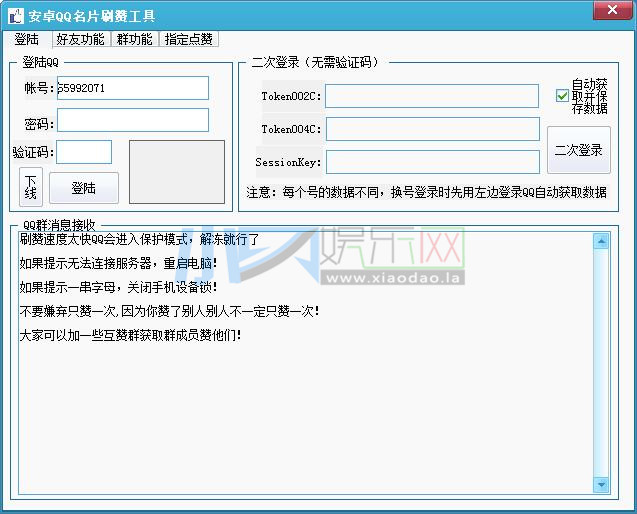Image resolution: width=637 pixels, height=514 pixels.
Task: Open the 指定点赞 tab
Action: [x=188, y=39]
